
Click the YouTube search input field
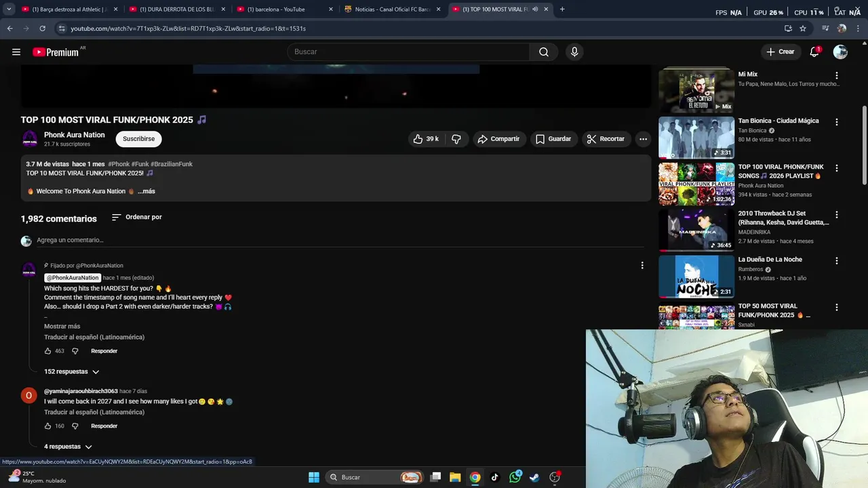point(408,52)
